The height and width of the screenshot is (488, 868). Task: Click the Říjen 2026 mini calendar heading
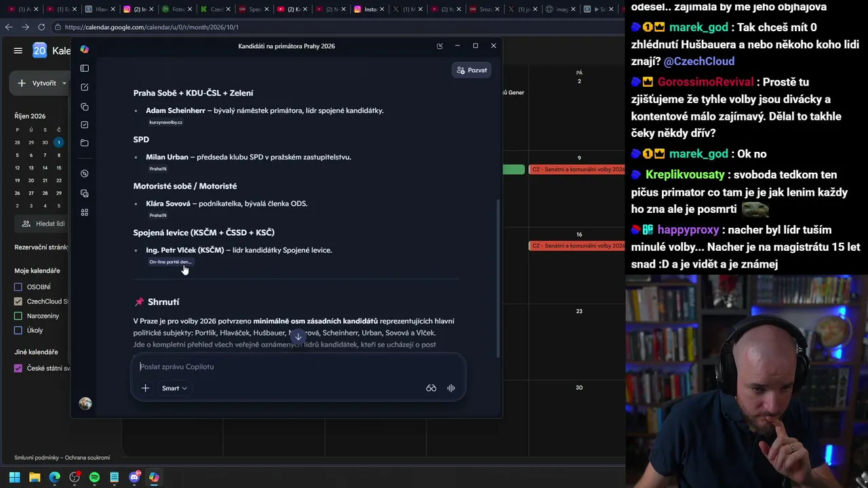[30, 116]
